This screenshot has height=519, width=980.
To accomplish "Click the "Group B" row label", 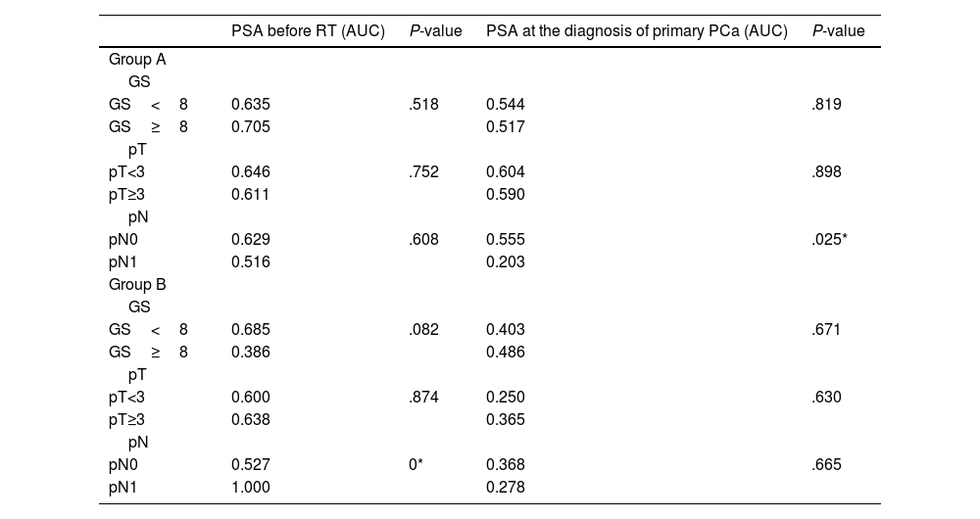I will pyautogui.click(x=137, y=285).
